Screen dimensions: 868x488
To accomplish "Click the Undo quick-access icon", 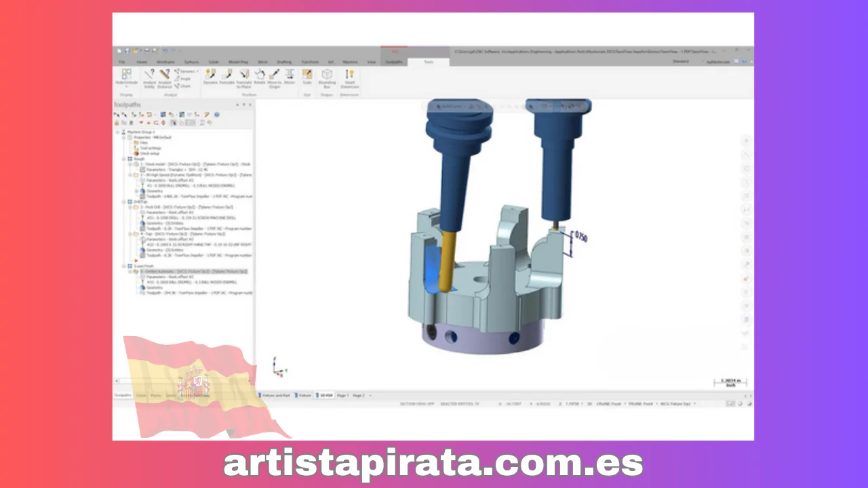I will point(165,51).
